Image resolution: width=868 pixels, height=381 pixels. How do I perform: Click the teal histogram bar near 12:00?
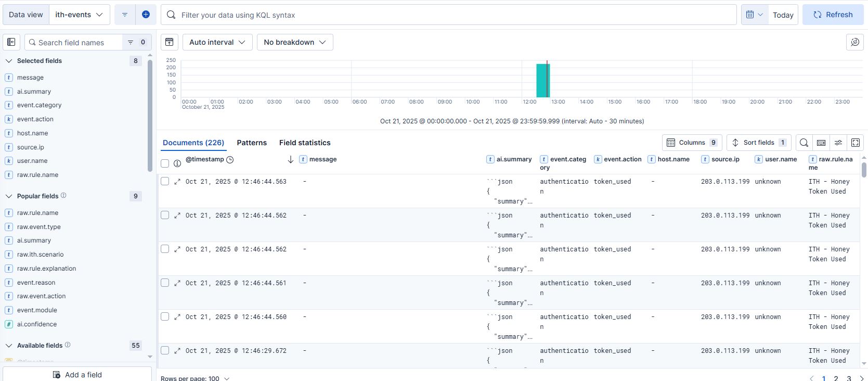pyautogui.click(x=543, y=81)
